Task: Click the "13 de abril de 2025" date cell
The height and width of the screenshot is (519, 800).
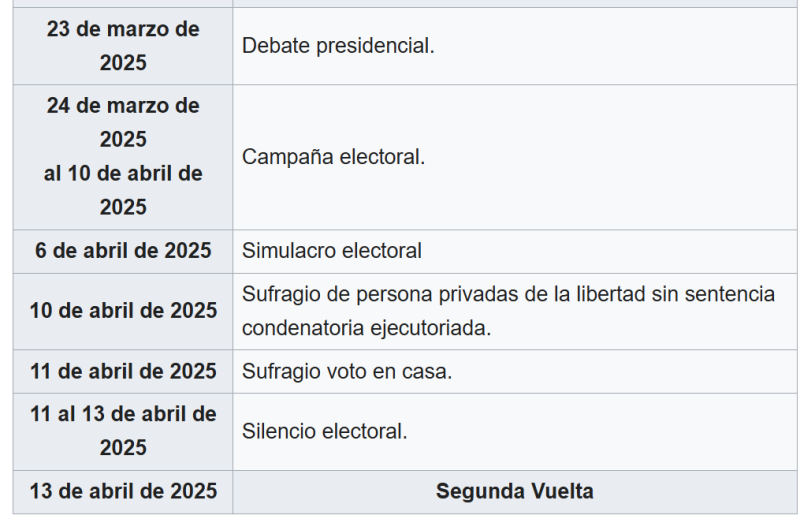Action: [x=123, y=492]
